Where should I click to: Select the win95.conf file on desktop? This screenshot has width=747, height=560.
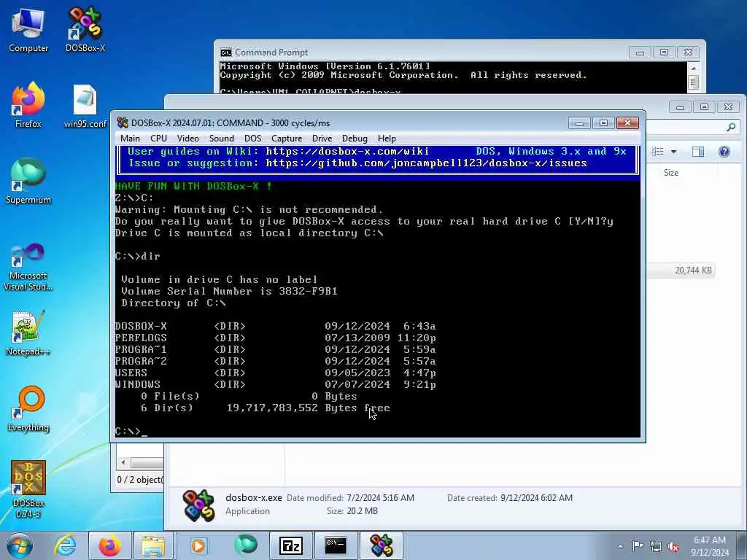[x=85, y=106]
